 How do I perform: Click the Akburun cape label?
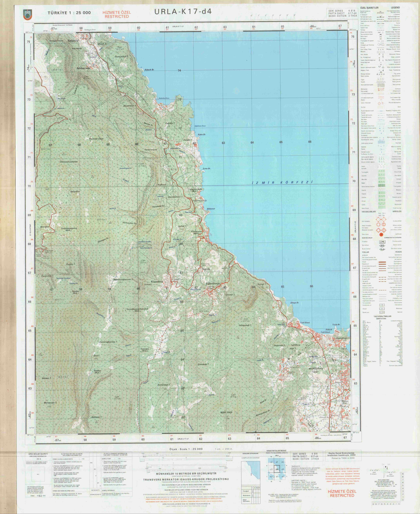point(211,209)
